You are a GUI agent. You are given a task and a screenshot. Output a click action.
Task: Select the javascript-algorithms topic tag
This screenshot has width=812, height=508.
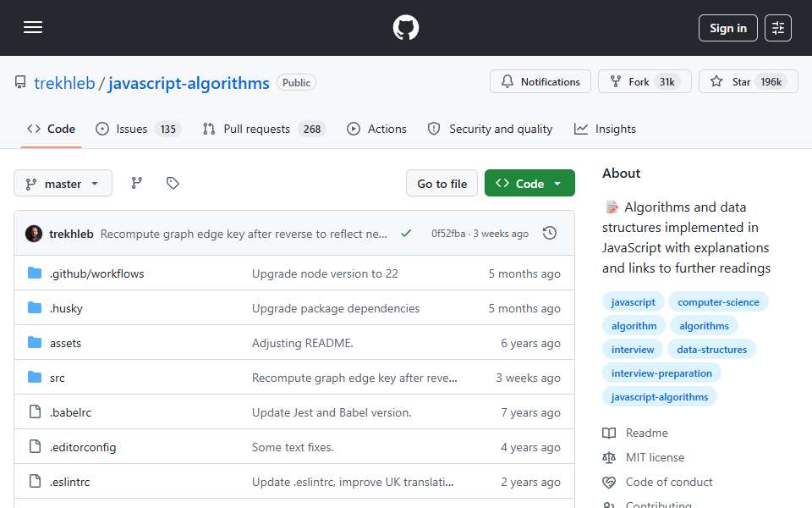click(659, 398)
